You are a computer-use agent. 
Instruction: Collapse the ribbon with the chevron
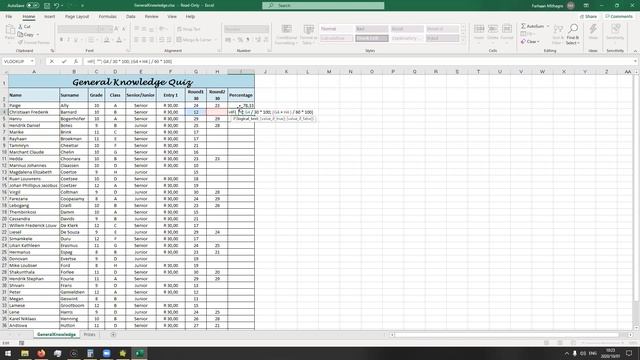635,51
